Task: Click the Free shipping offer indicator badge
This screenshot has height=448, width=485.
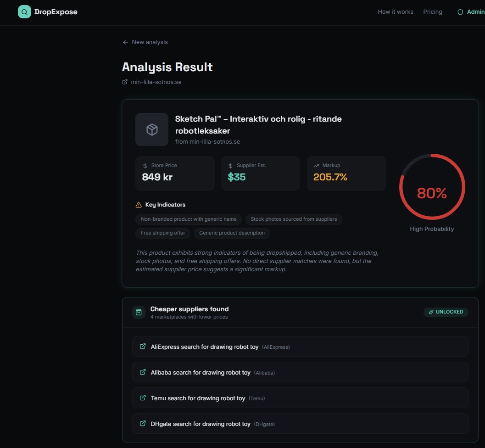Action: pyautogui.click(x=162, y=233)
